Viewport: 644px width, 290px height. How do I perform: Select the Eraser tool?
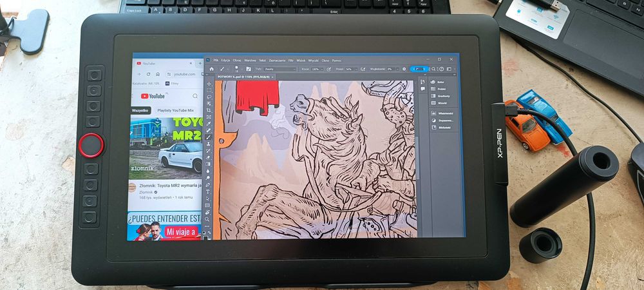208,158
